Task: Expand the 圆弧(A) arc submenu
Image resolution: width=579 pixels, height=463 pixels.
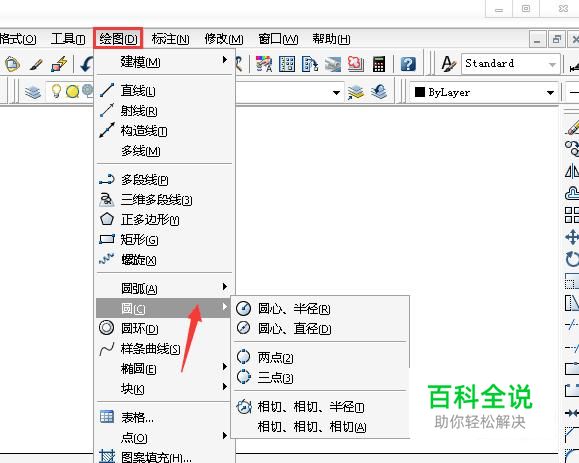Action: 165,288
